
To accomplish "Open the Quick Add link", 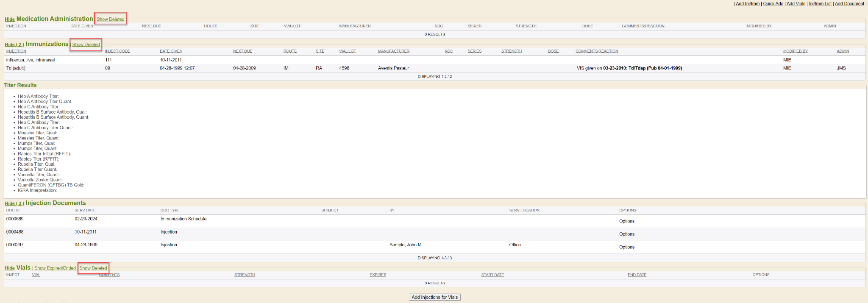I will point(773,4).
